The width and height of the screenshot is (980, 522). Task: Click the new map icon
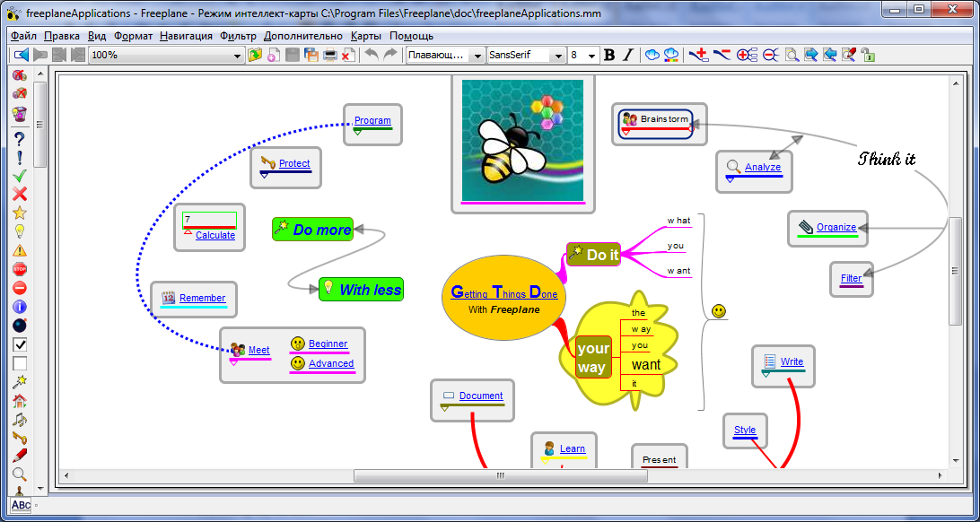[x=273, y=55]
